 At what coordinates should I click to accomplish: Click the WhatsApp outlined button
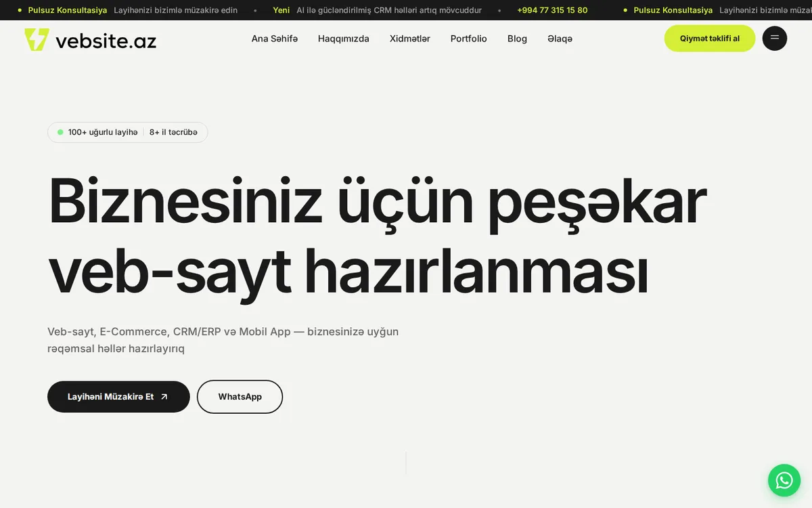(x=240, y=397)
